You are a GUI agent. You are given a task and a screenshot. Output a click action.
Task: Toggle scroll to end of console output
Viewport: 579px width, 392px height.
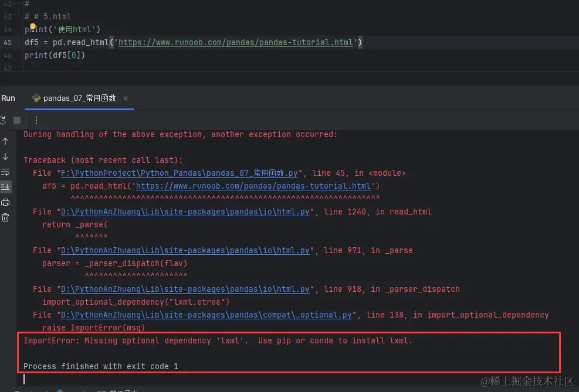point(5,186)
